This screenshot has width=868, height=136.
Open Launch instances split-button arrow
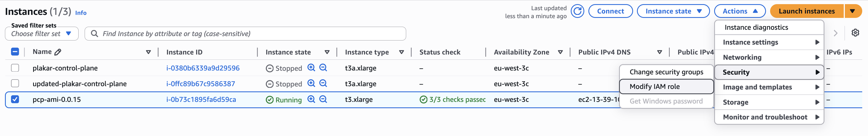pyautogui.click(x=853, y=11)
